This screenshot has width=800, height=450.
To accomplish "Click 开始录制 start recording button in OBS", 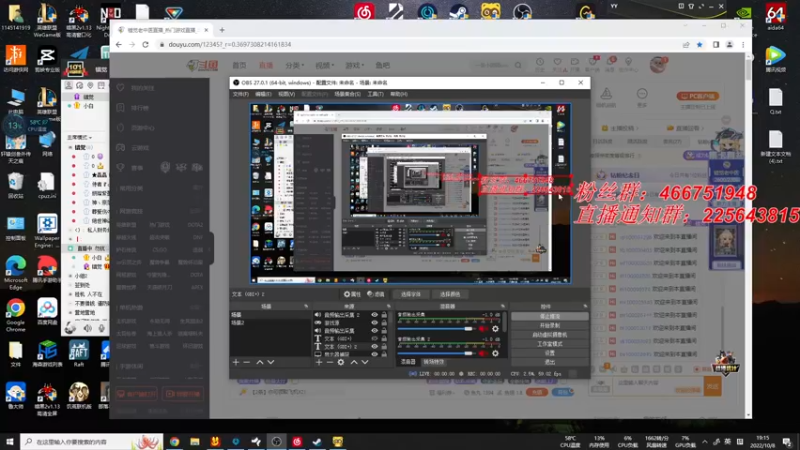I will [x=549, y=326].
